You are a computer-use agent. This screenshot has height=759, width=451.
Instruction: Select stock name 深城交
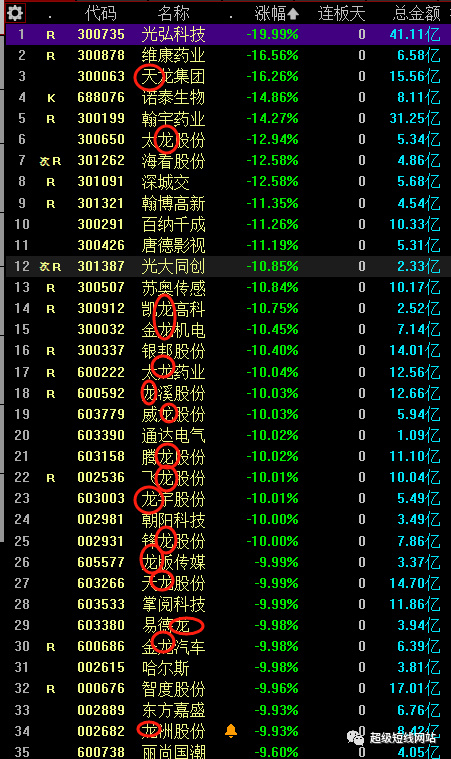coord(165,182)
